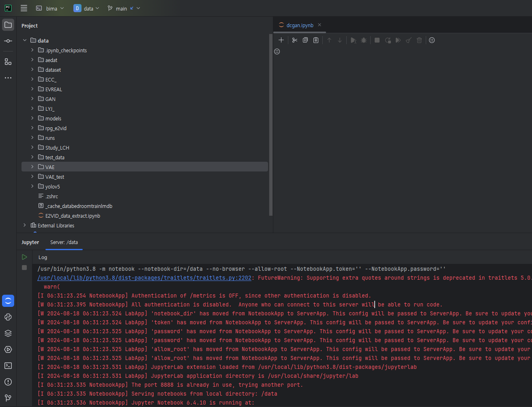This screenshot has width=532, height=407.
Task: Open the Python Console tool window
Action: [x=8, y=317]
